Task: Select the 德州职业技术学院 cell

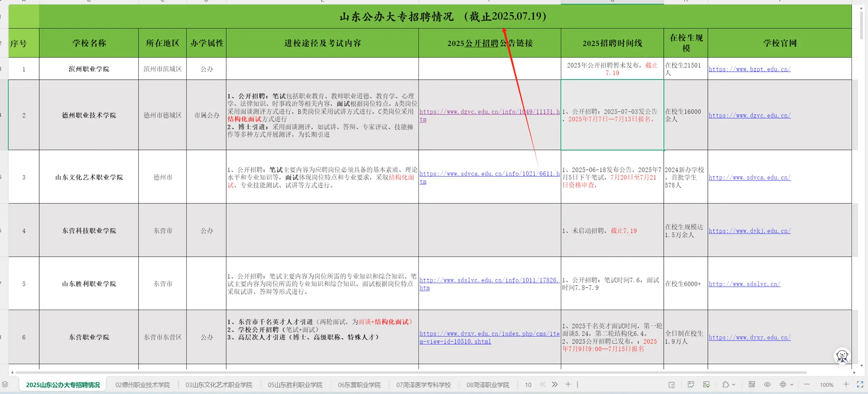Action: pos(89,115)
